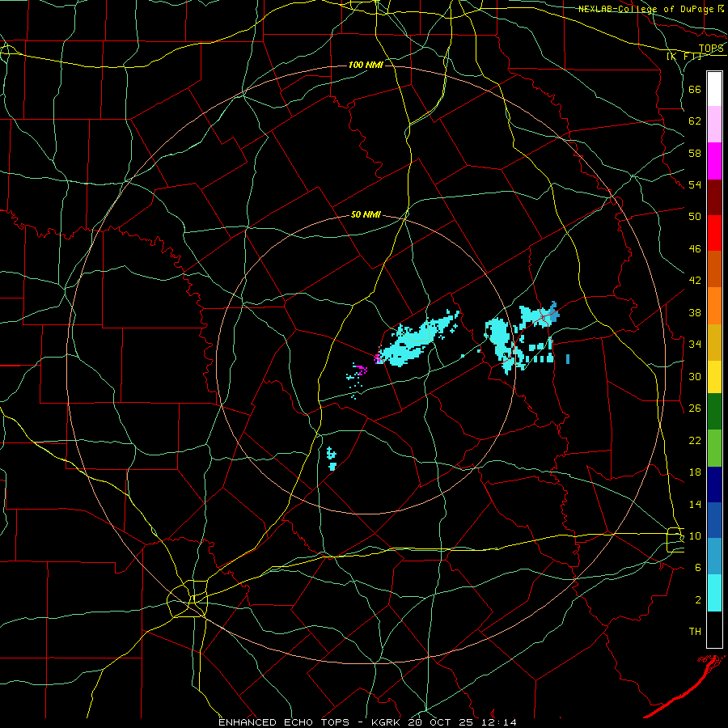Click the "42" legend value
This screenshot has height=728, width=728.
tap(695, 281)
